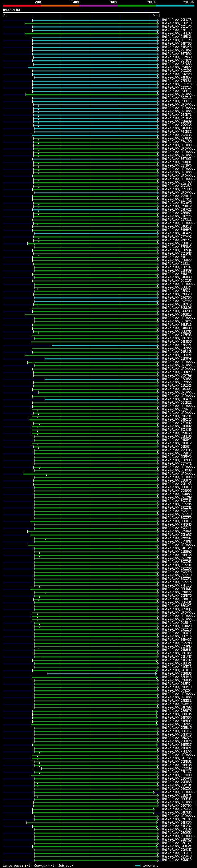197x868 pixels.
Task: Select the UniRef100_Q99436 label
Action: 176,125
